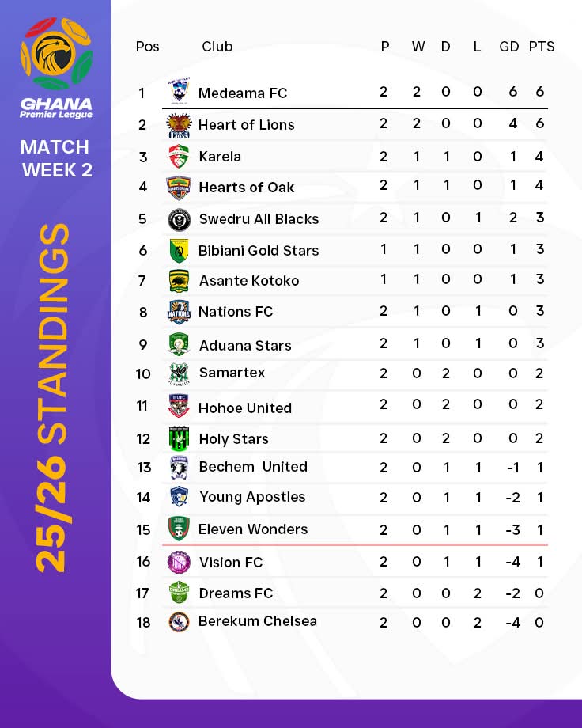Image resolution: width=582 pixels, height=728 pixels.
Task: Click the Asante Kotoko club crest
Action: [x=179, y=281]
